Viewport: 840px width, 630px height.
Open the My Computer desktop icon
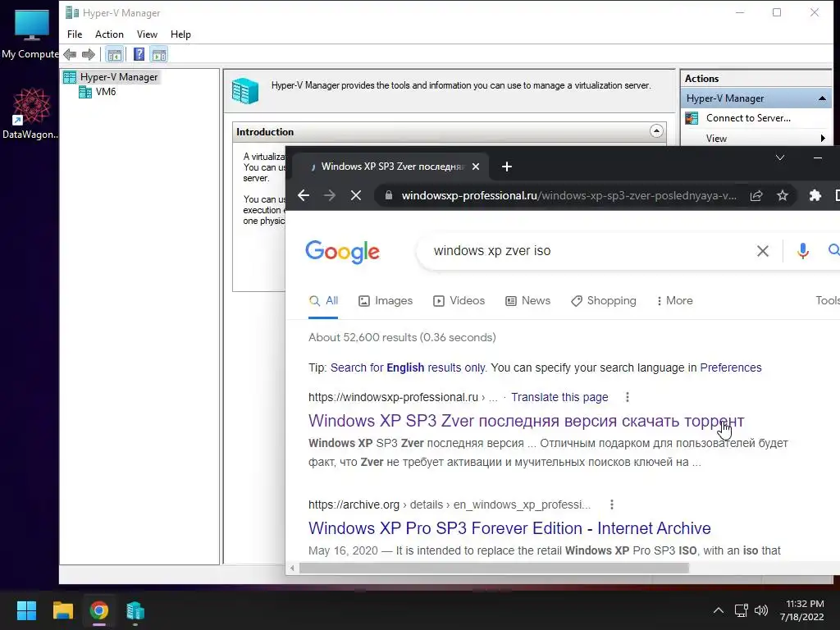(30, 34)
